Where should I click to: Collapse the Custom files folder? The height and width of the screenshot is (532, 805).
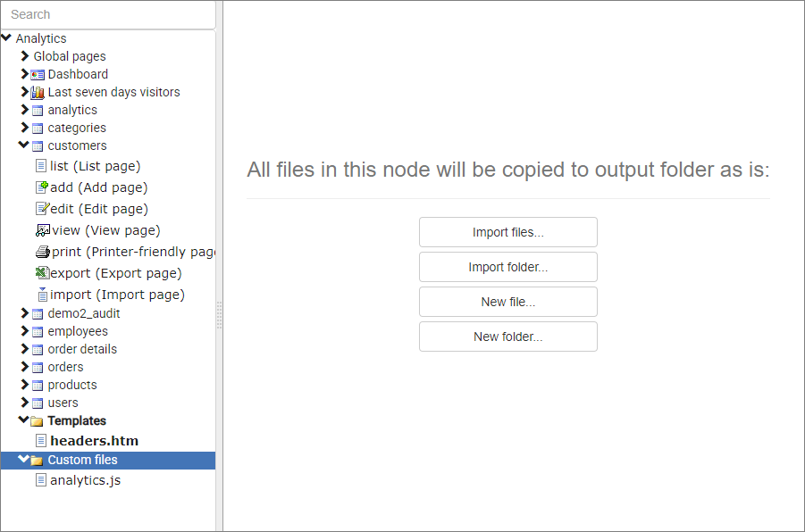tap(23, 459)
